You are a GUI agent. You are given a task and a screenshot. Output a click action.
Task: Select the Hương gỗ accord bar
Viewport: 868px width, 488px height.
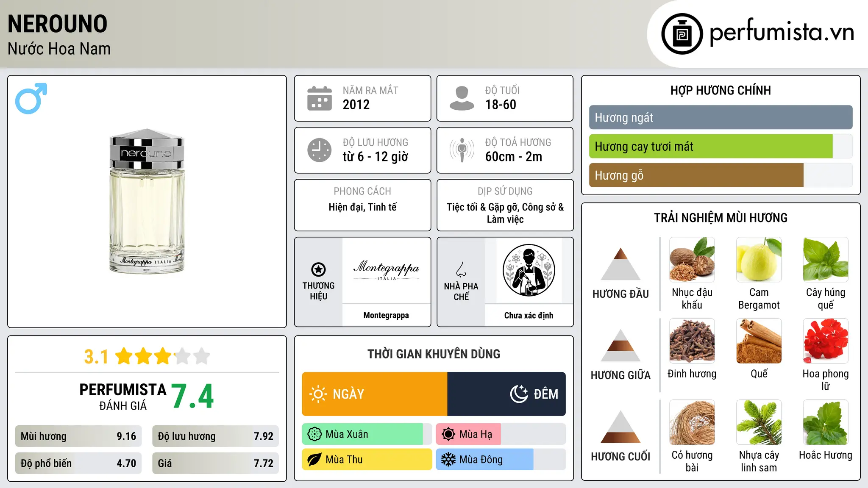coord(721,175)
